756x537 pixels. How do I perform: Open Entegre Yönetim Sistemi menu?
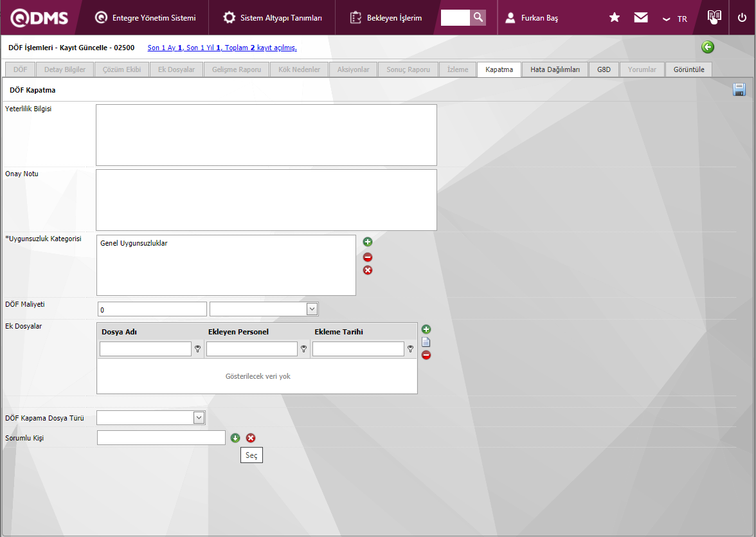point(145,18)
